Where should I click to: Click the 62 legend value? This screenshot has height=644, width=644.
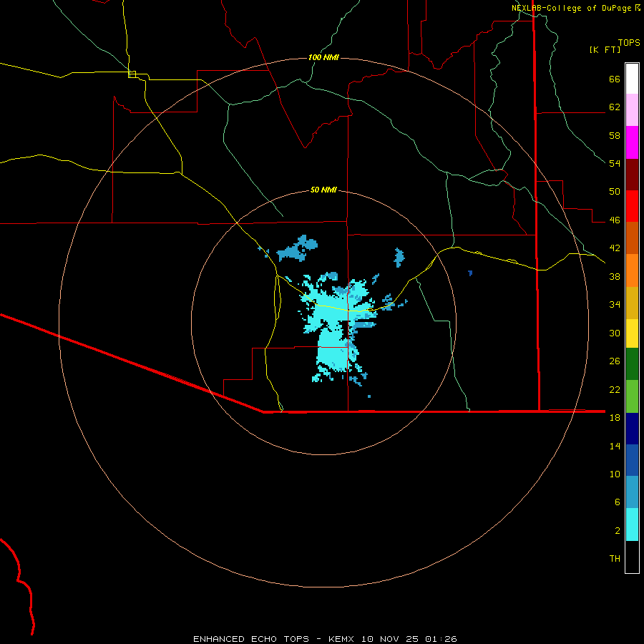[x=615, y=107]
